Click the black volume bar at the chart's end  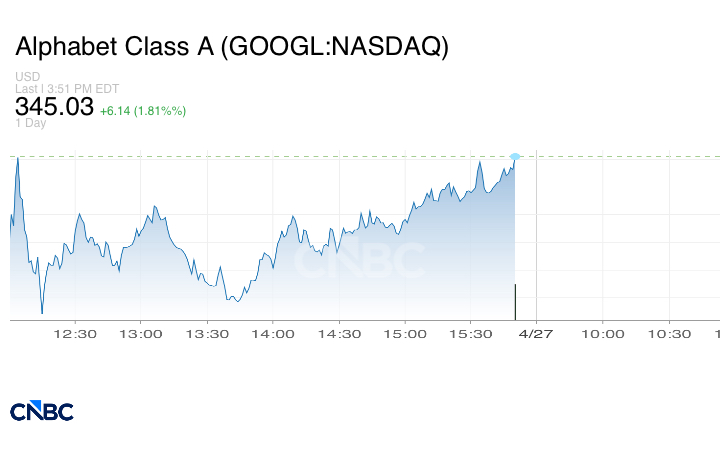[x=515, y=302]
